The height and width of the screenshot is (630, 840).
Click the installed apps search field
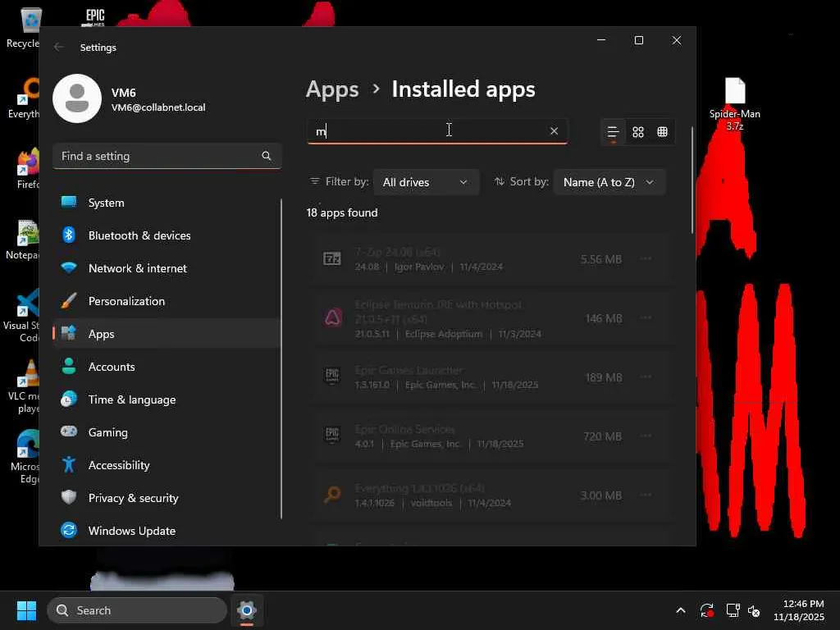coord(436,131)
